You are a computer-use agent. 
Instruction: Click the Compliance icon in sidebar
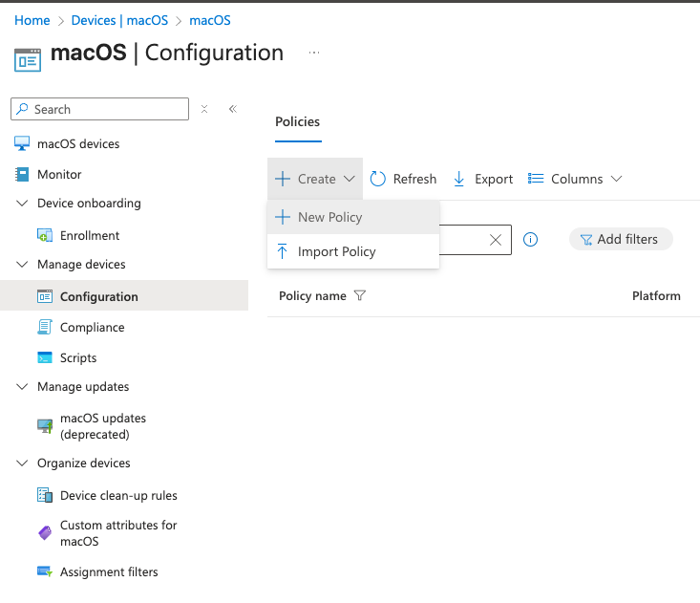click(45, 328)
